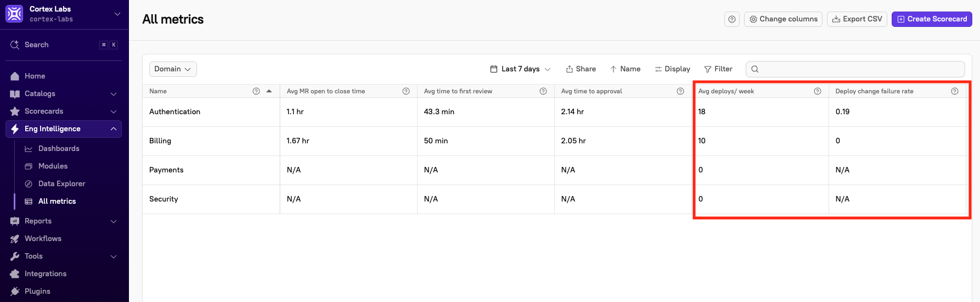Select the Payments row name
Screen dimensions: 980x302
pos(166,170)
